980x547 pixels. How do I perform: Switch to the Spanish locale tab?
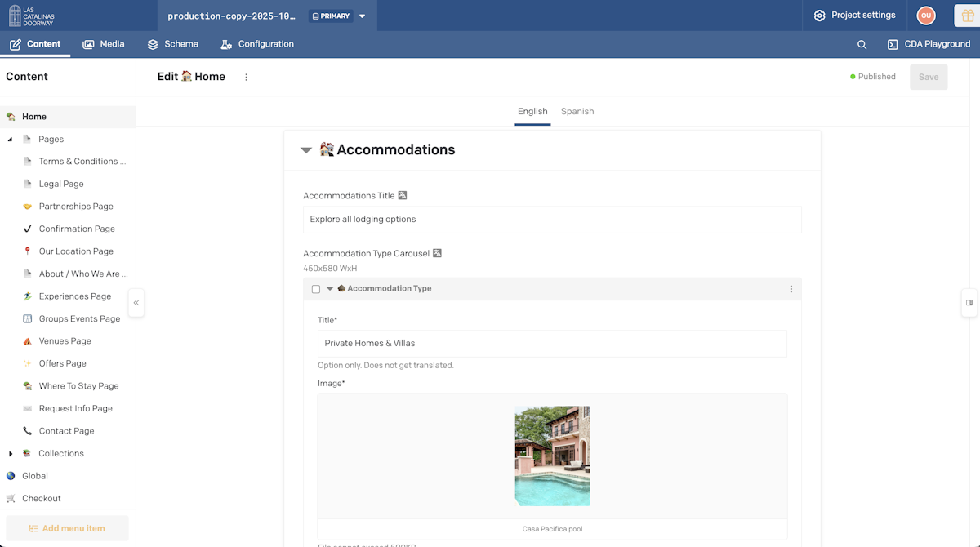577,112
